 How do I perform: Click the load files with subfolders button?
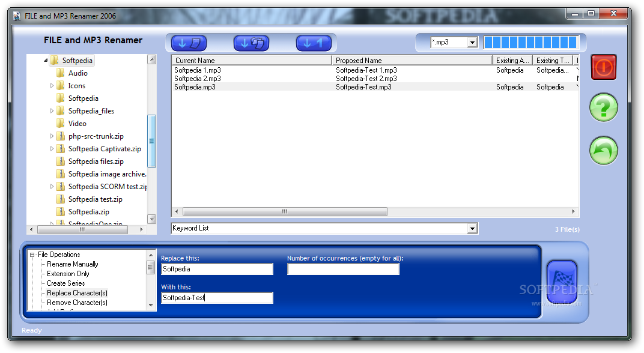[x=251, y=43]
